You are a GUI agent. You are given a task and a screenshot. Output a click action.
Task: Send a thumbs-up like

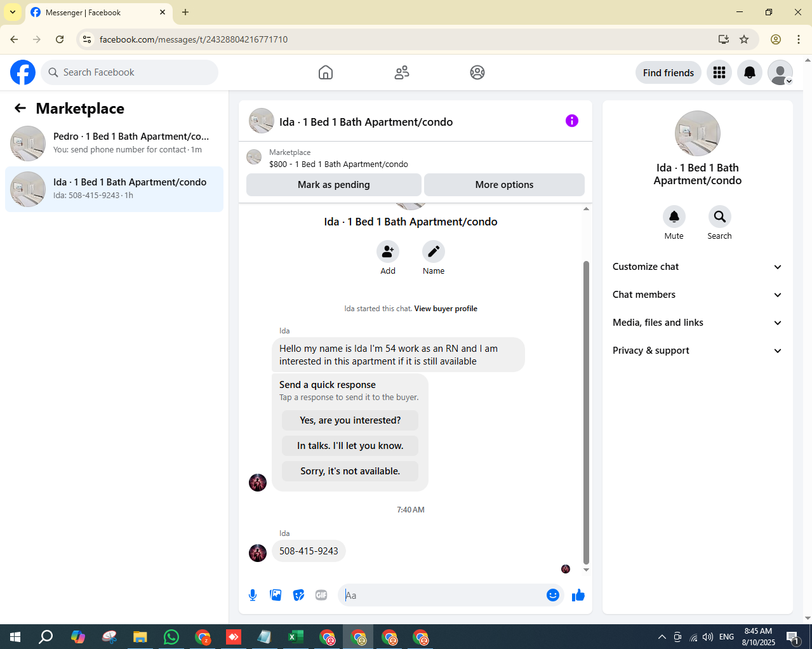tap(578, 595)
